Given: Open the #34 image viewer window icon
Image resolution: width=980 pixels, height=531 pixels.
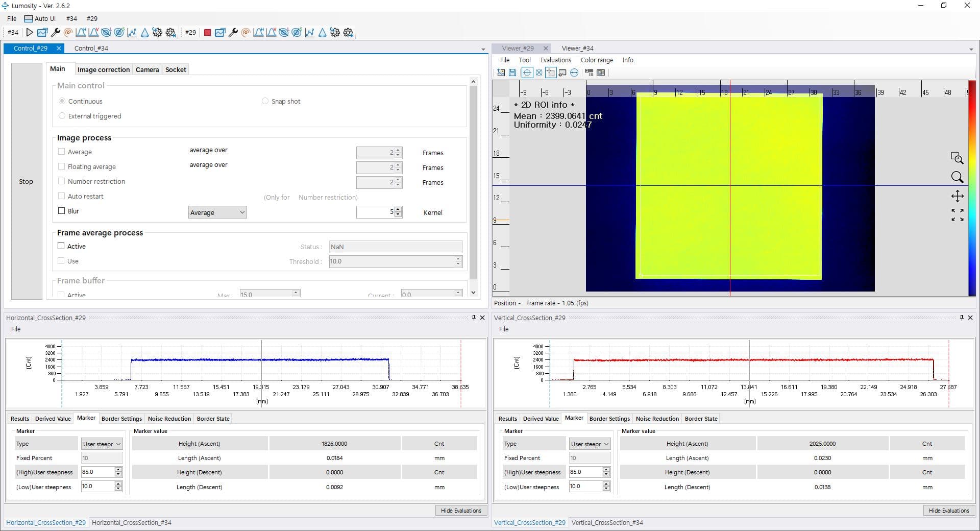Looking at the screenshot, I should click(x=42, y=32).
